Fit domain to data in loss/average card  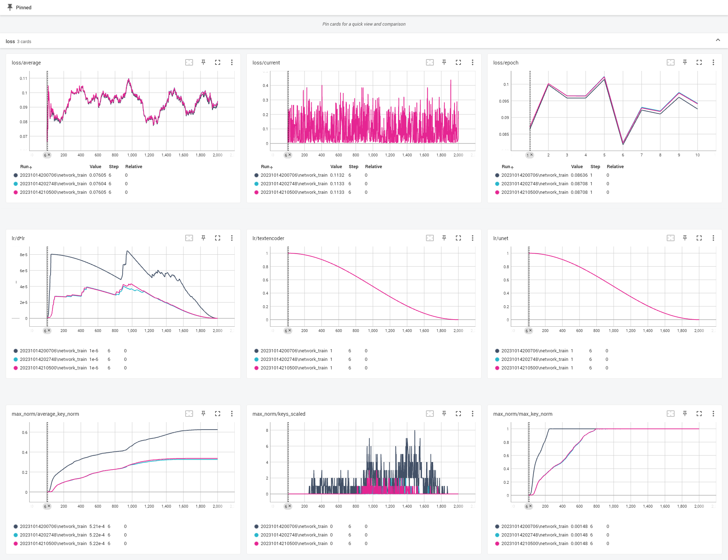click(189, 62)
